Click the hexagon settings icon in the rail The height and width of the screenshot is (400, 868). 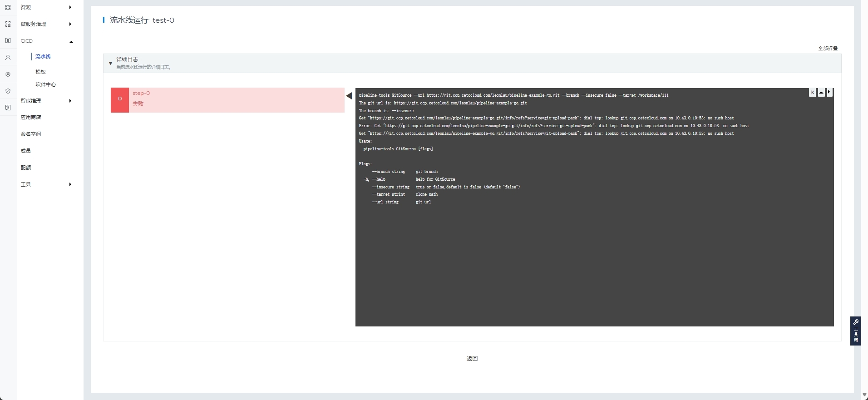click(x=8, y=74)
